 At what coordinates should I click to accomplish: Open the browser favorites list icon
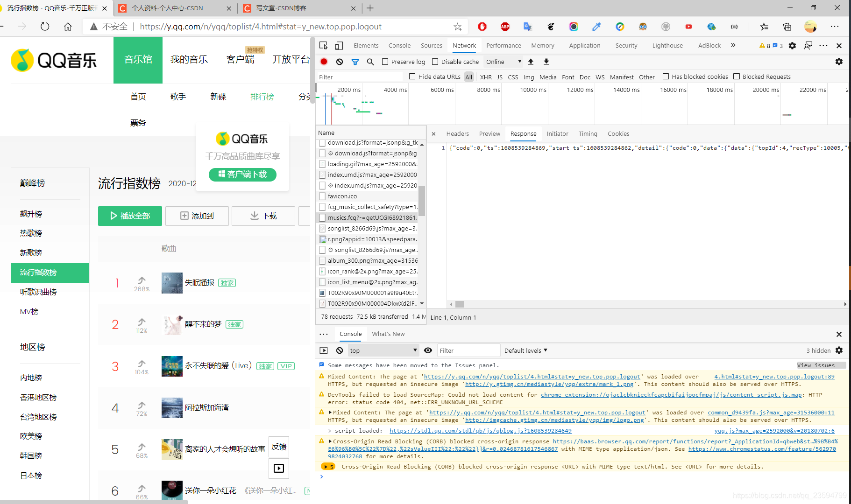tap(764, 27)
